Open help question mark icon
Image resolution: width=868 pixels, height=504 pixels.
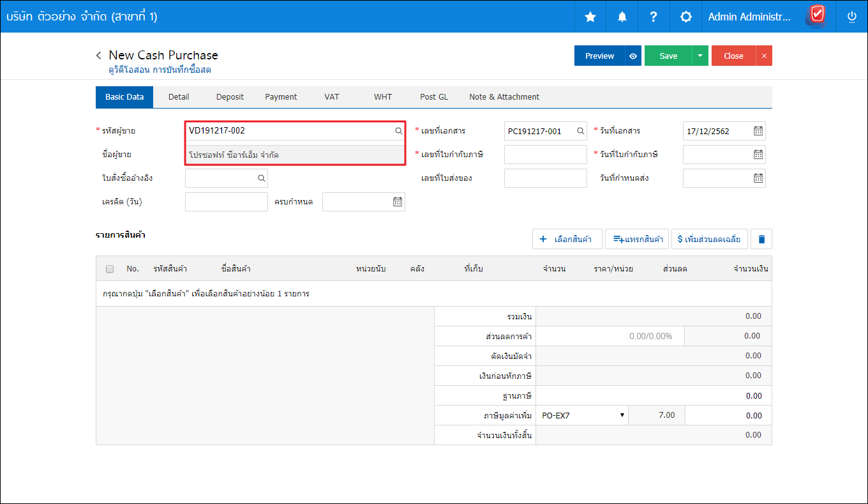[x=654, y=17]
